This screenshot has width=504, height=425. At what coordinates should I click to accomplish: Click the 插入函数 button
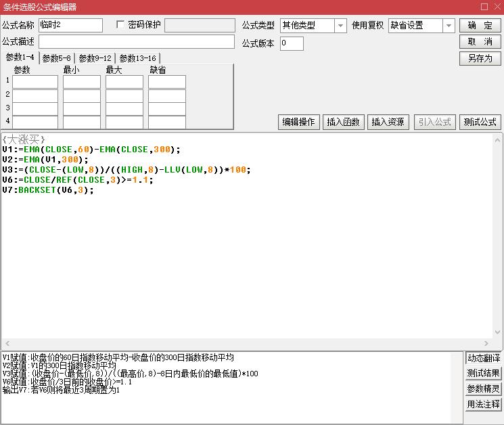[343, 122]
